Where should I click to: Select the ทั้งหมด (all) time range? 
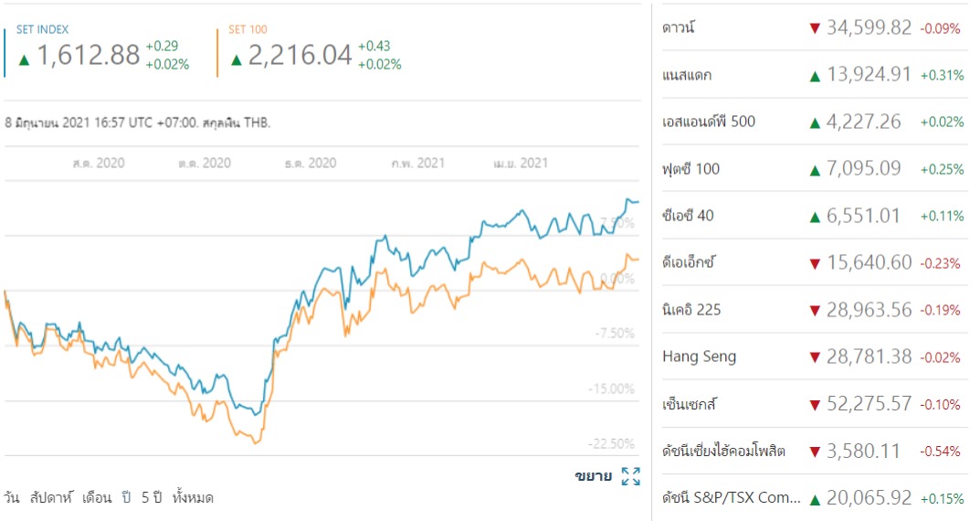[193, 498]
